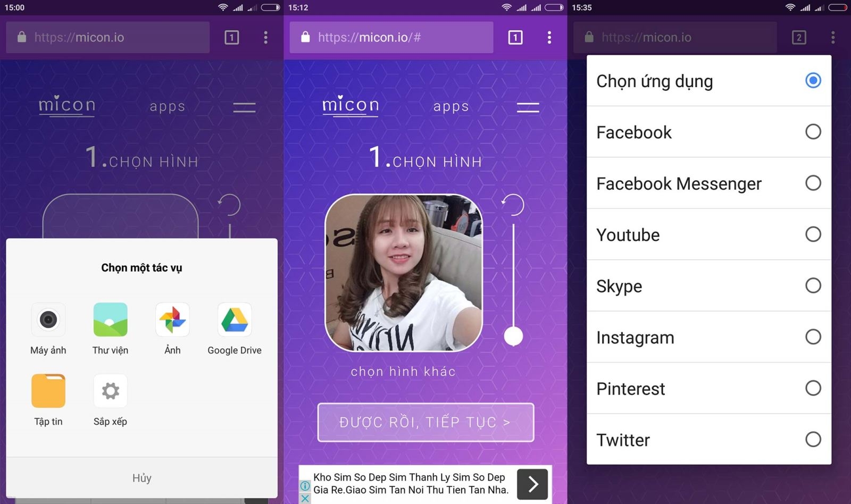Choose Thư viện gallery icon
Screen dimensions: 851x504
[x=111, y=320]
